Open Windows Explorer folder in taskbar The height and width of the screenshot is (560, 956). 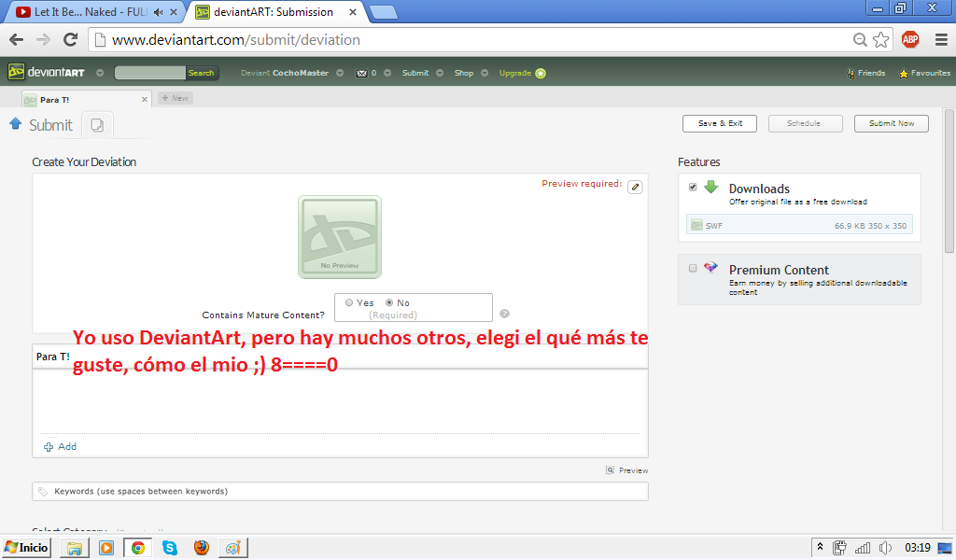coord(75,548)
